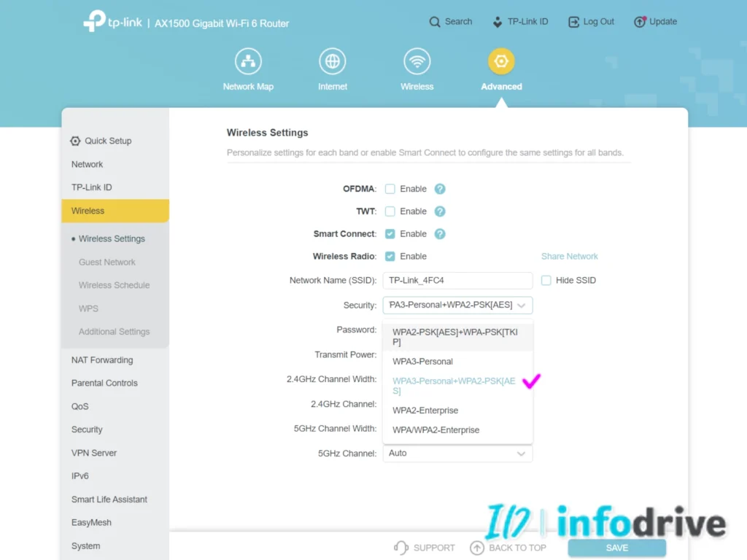Choose WPA/WPA2-Enterprise option
This screenshot has width=747, height=560.
457,430
